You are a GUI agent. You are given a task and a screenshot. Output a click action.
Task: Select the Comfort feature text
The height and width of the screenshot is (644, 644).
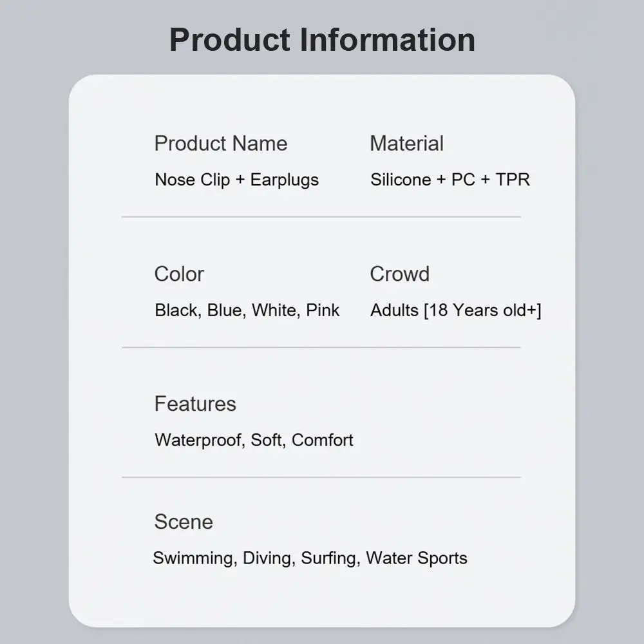point(323,440)
